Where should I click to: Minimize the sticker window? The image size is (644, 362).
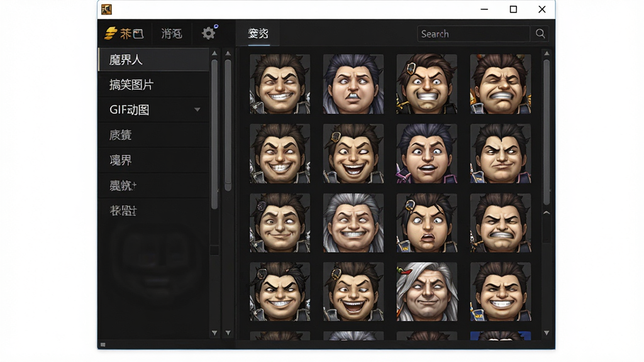pyautogui.click(x=484, y=9)
